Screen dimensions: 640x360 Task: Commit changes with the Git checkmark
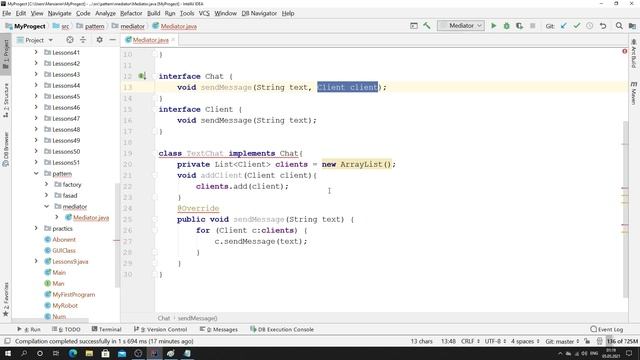[577, 26]
